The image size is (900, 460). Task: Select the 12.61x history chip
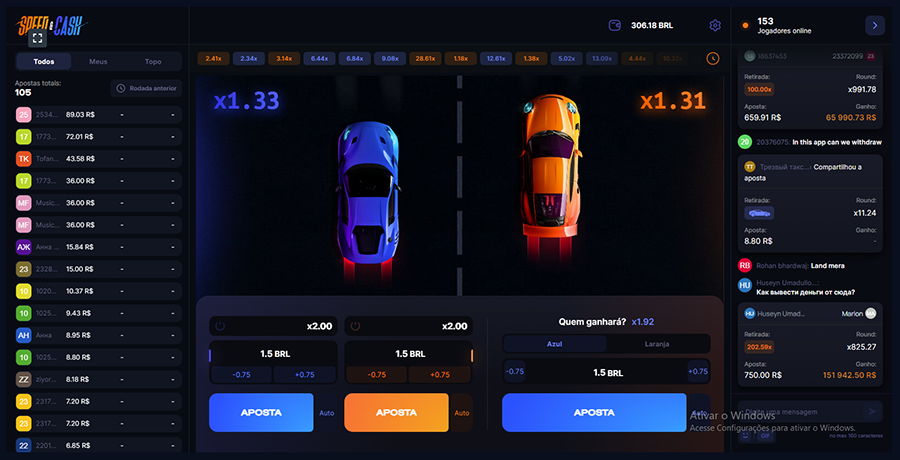coord(496,58)
